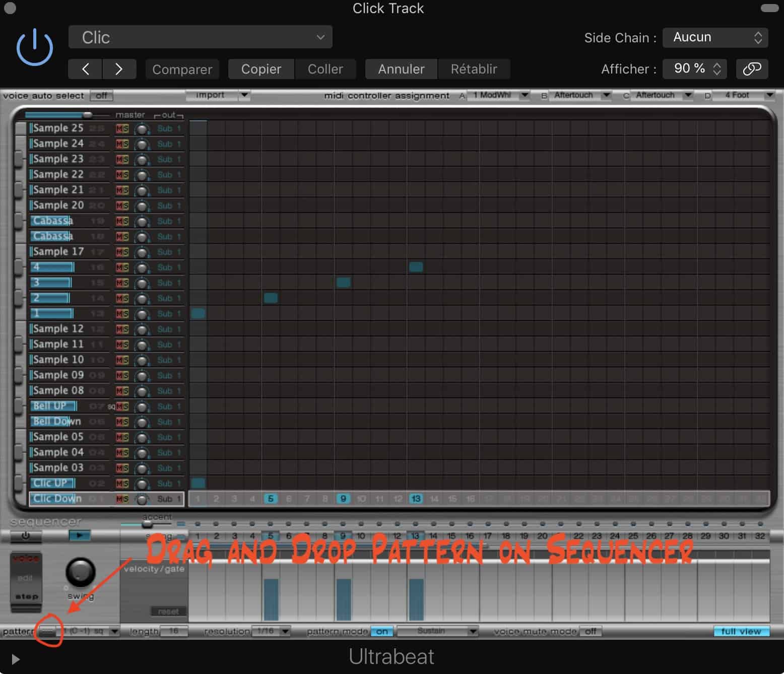Open the Side Chain Aucun dropdown

715,37
